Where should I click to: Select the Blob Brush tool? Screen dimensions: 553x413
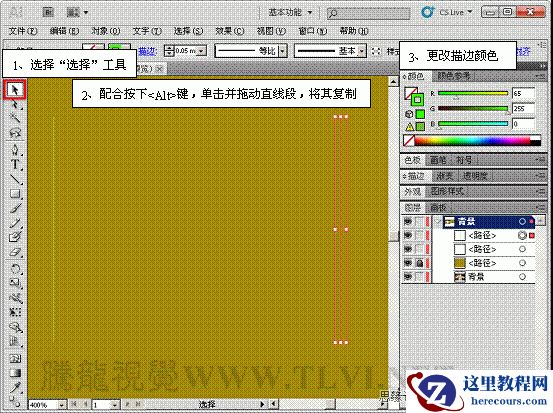pos(15,237)
